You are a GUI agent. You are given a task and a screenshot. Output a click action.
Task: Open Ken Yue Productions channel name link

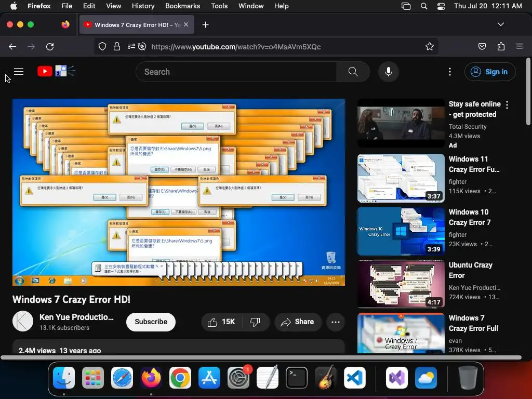(77, 317)
